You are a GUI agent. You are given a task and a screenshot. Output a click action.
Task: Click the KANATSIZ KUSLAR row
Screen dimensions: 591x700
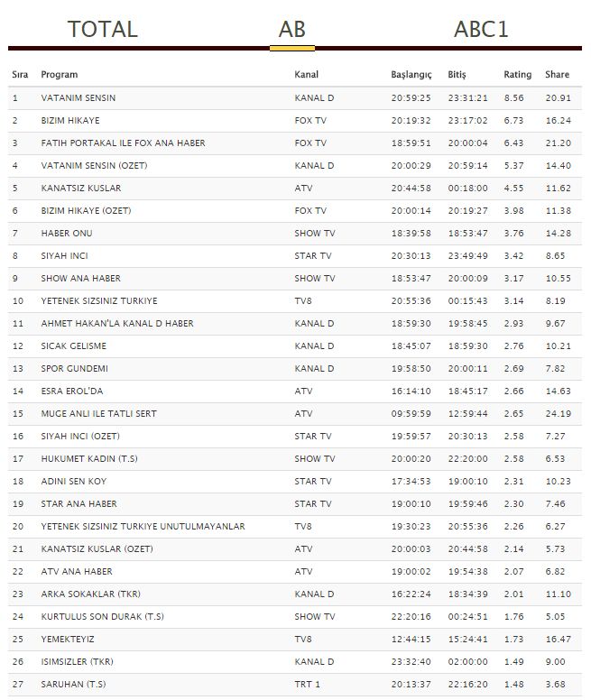81,188
